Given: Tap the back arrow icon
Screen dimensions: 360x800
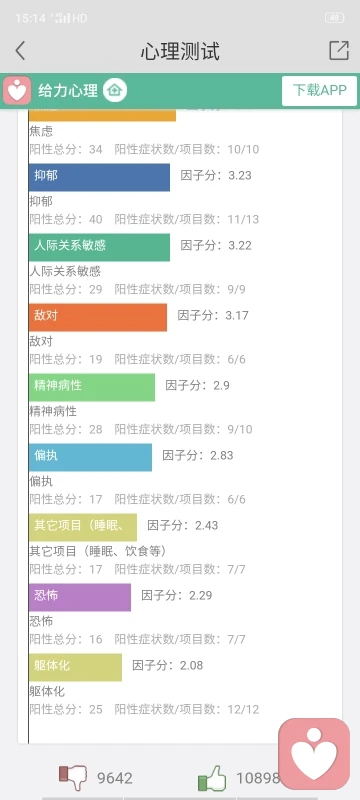Looking at the screenshot, I should (20, 51).
